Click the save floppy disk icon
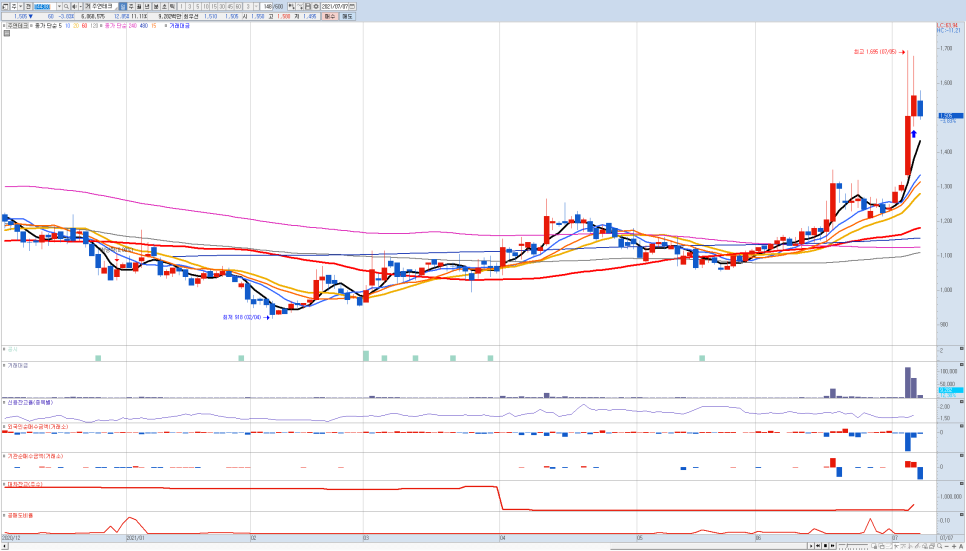 pyautogui.click(x=307, y=6)
